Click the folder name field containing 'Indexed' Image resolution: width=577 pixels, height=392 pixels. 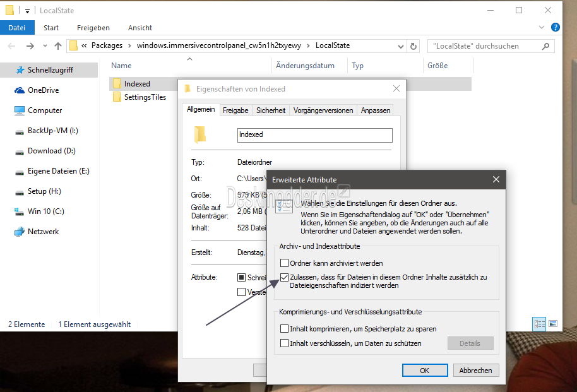314,135
